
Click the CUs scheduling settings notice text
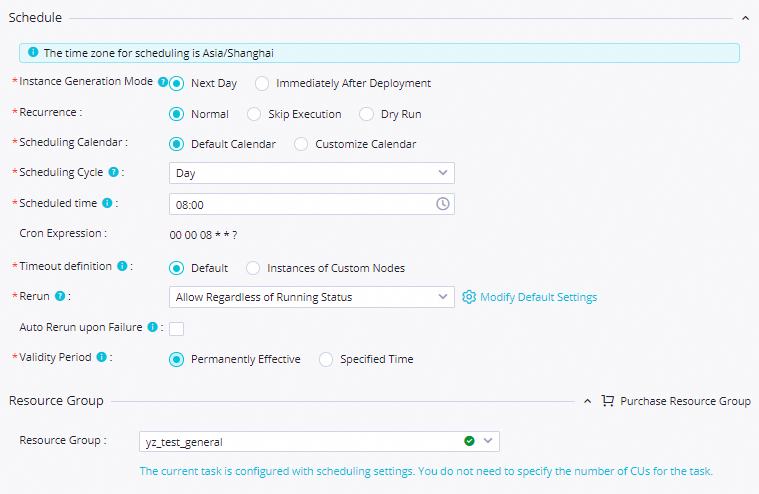(426, 471)
